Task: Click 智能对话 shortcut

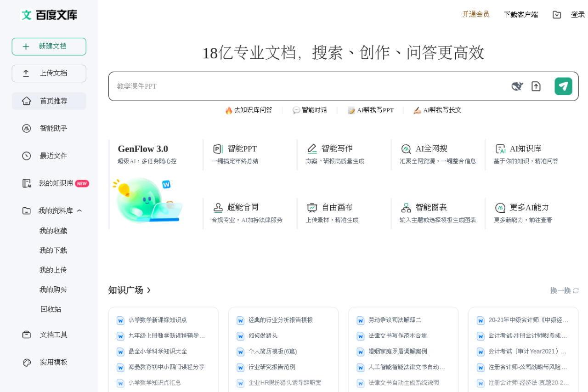Action: click(x=310, y=110)
